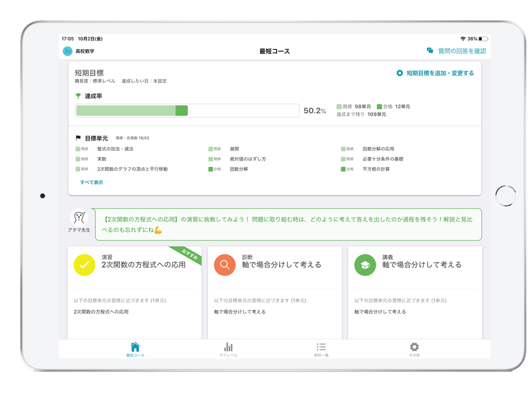The width and height of the screenshot is (532, 399).
Task: Switch to the マイレベル tab
Action: (x=228, y=350)
